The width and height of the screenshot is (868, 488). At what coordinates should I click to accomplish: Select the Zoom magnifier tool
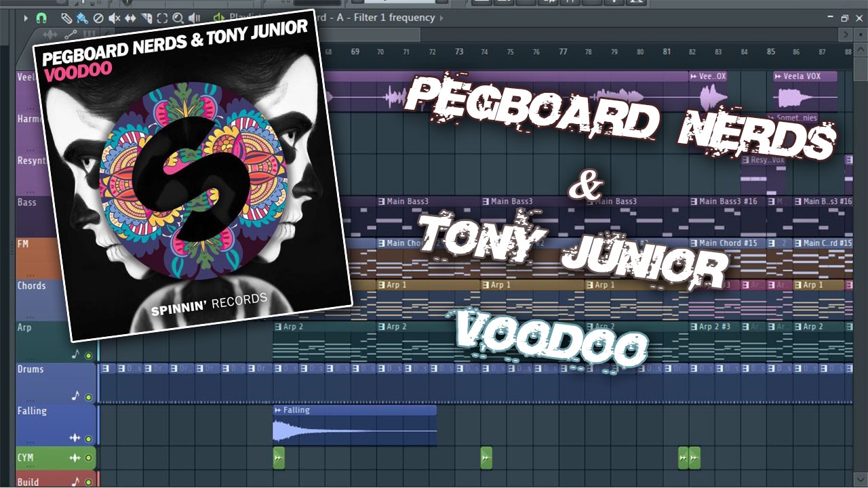click(x=178, y=18)
